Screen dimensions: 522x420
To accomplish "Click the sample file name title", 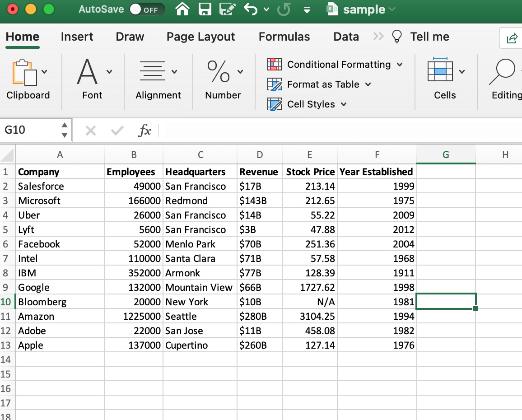I will tap(364, 9).
